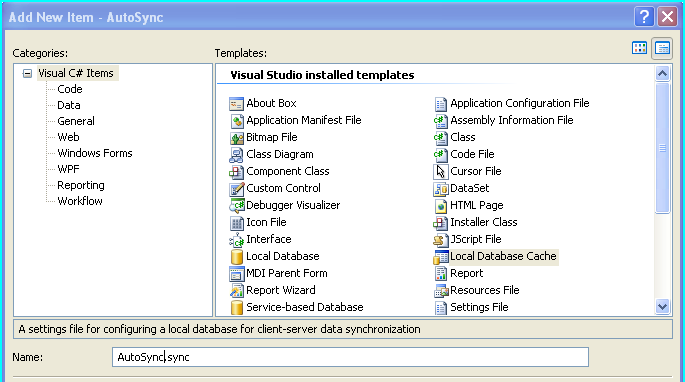This screenshot has height=382, width=685.
Task: Select the Local Database cylinder icon
Action: click(236, 257)
